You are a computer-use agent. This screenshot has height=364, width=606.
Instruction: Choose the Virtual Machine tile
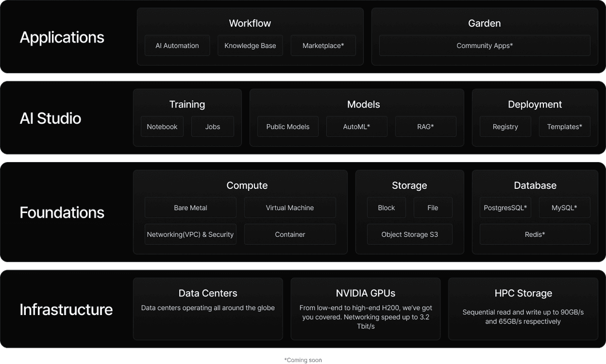pos(290,207)
